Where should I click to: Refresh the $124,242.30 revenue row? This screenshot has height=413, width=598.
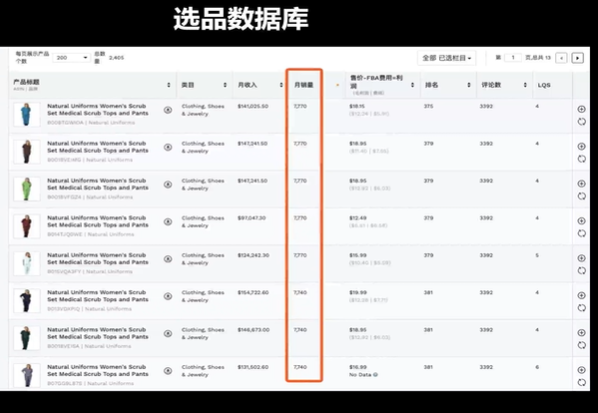point(581,270)
